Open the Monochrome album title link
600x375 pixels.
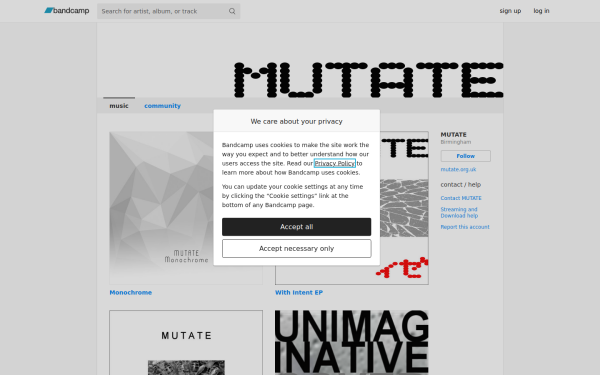(x=130, y=292)
